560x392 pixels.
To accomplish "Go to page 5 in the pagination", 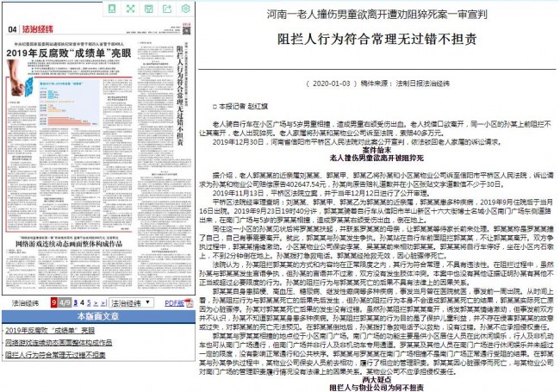I will [x=89, y=302].
